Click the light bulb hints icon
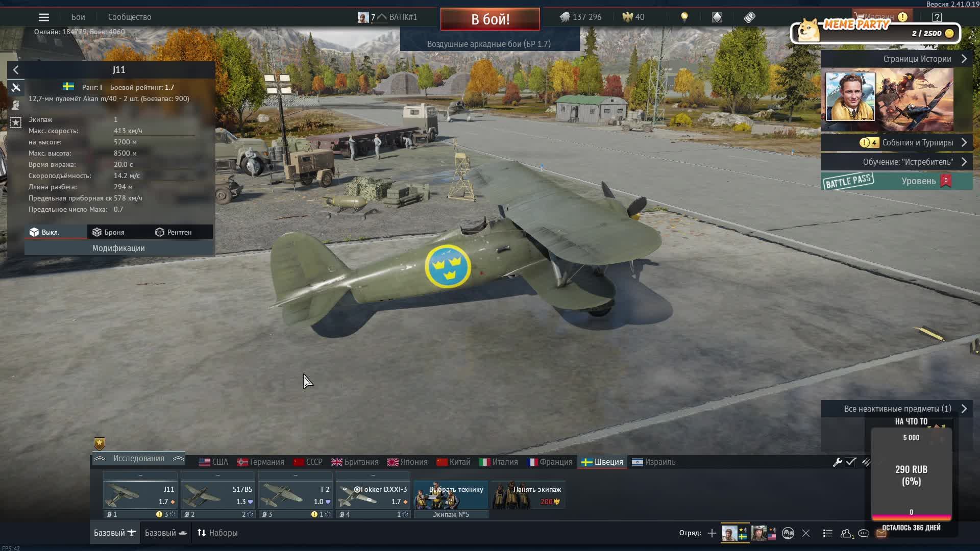 click(684, 17)
